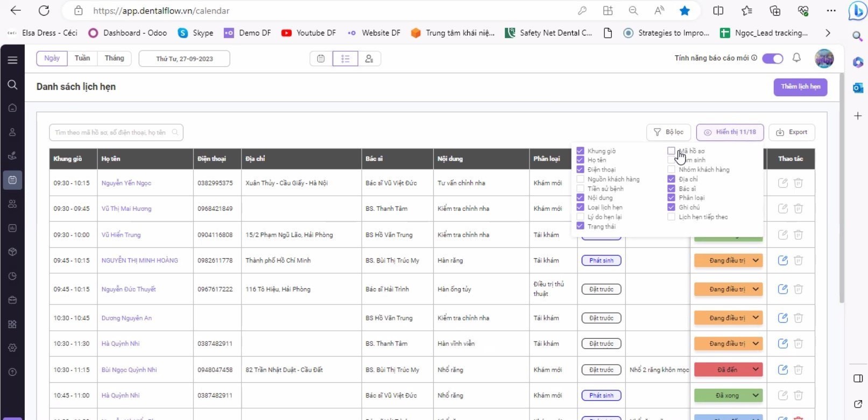Click the appointment search input field
The width and height of the screenshot is (868, 420).
112,132
